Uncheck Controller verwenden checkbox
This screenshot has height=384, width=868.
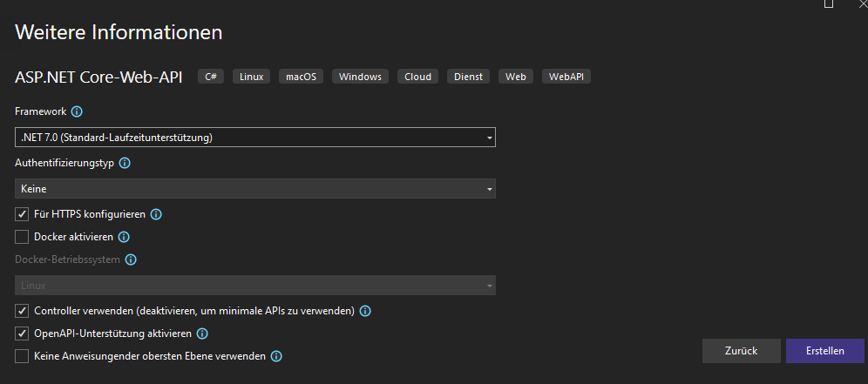pos(22,311)
